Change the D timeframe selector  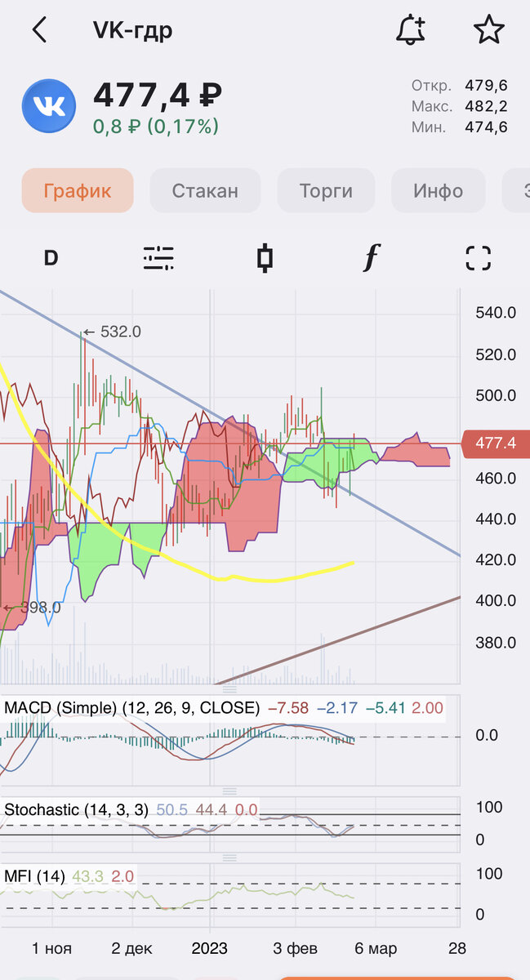[51, 258]
